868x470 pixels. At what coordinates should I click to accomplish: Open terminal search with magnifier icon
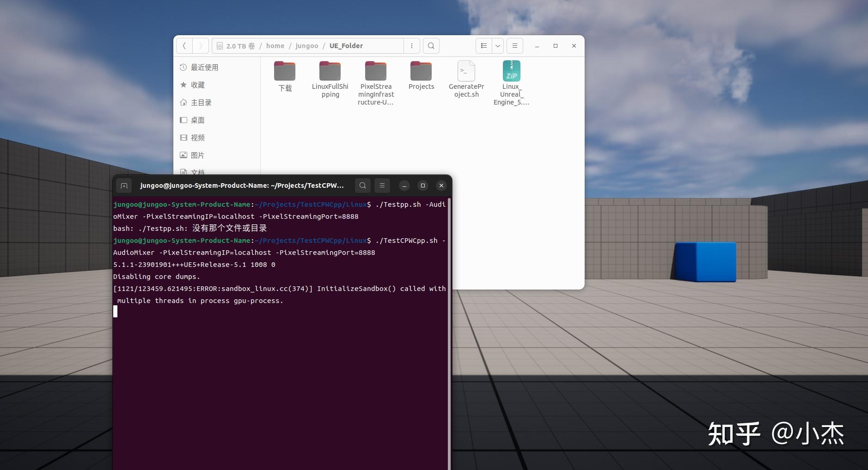(x=362, y=186)
